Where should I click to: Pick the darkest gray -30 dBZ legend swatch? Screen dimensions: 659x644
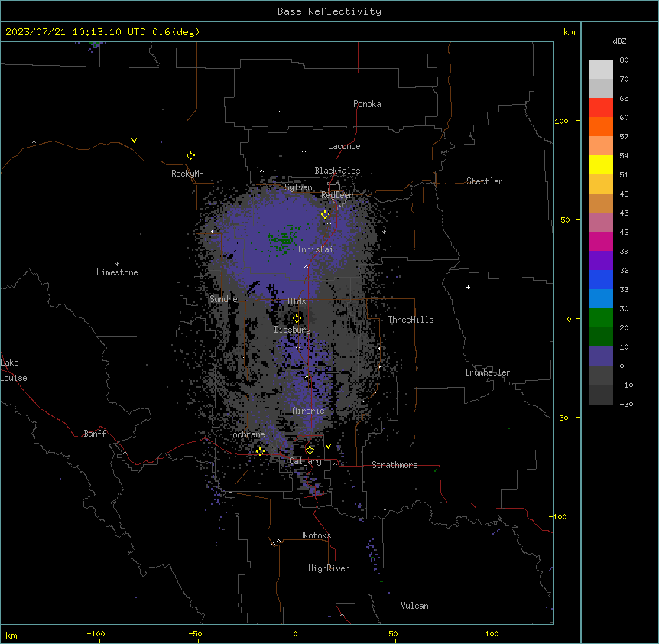click(601, 395)
